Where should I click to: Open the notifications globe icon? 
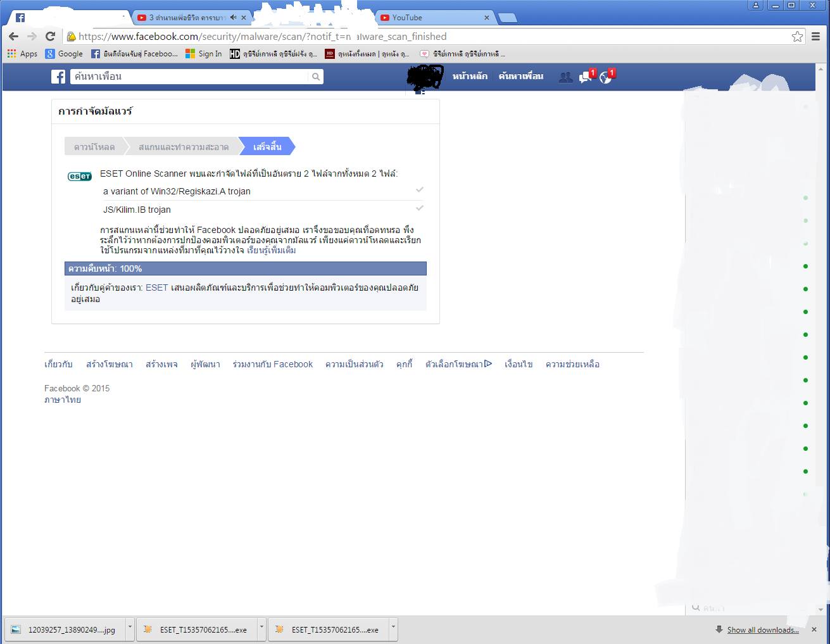[607, 77]
